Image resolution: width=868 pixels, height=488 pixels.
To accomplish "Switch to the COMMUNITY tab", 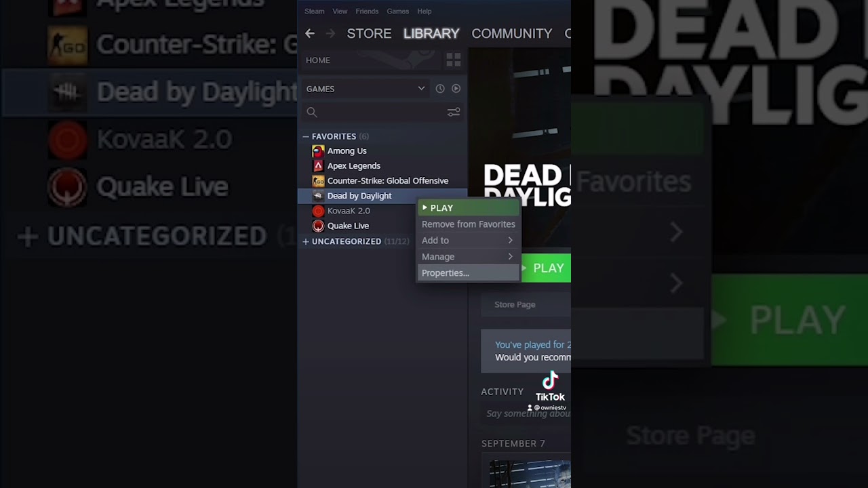I will coord(512,33).
